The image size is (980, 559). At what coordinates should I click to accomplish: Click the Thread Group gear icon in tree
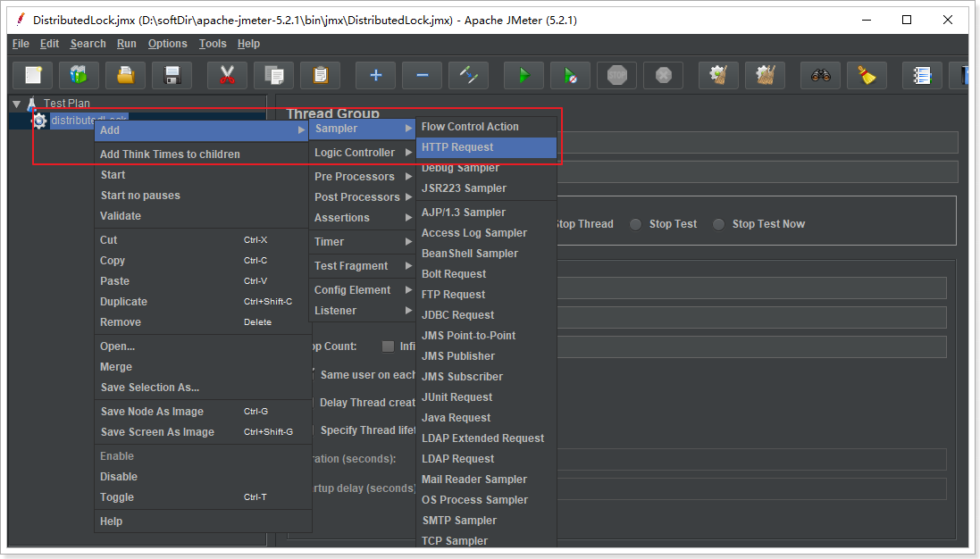coord(40,121)
